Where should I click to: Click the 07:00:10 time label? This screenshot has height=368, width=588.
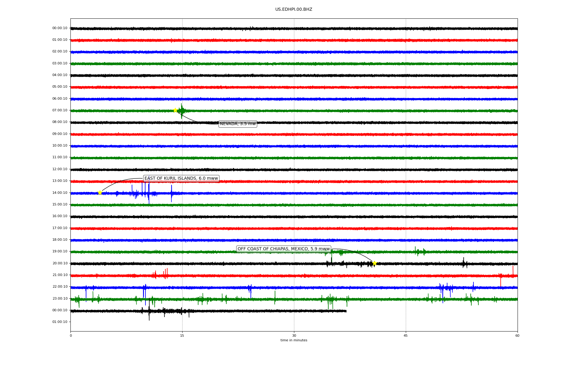click(x=60, y=110)
